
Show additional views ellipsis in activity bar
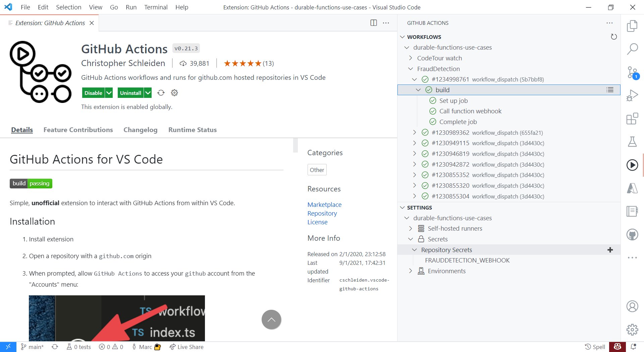pyautogui.click(x=632, y=257)
